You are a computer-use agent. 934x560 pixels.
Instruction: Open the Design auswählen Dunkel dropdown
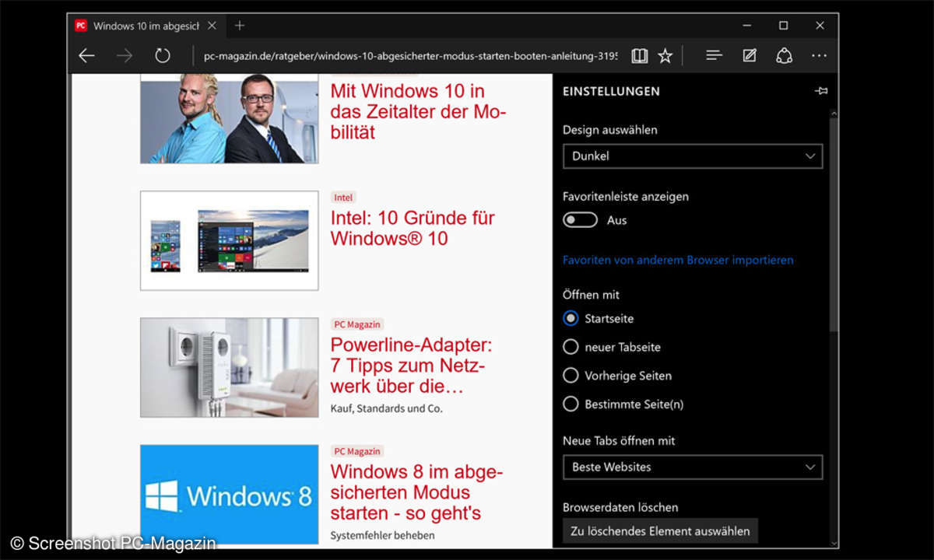coord(693,156)
